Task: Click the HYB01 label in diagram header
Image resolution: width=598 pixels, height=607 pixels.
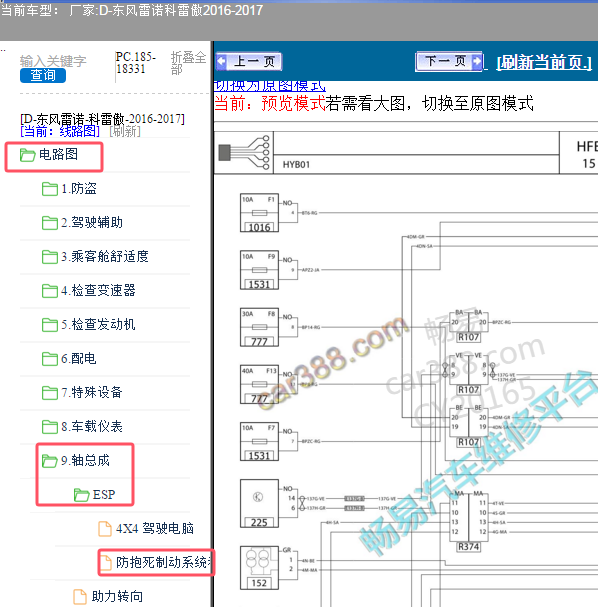Action: pos(296,165)
